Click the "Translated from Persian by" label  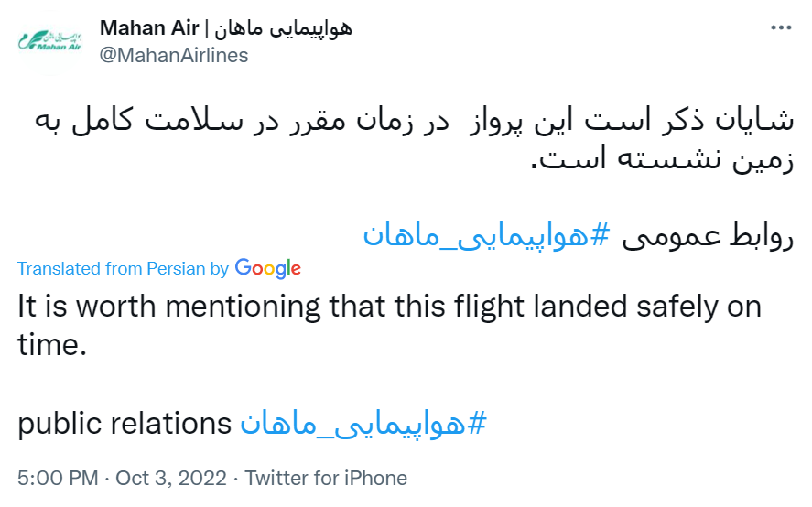click(x=123, y=269)
